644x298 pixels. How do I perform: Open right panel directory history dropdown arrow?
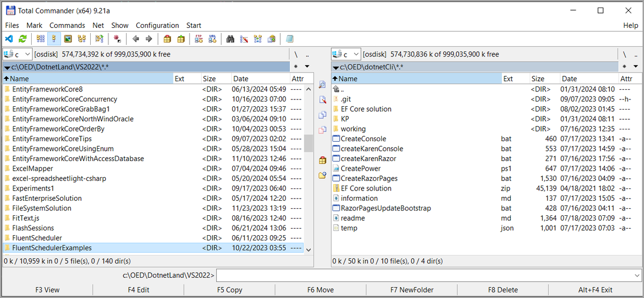click(x=635, y=67)
